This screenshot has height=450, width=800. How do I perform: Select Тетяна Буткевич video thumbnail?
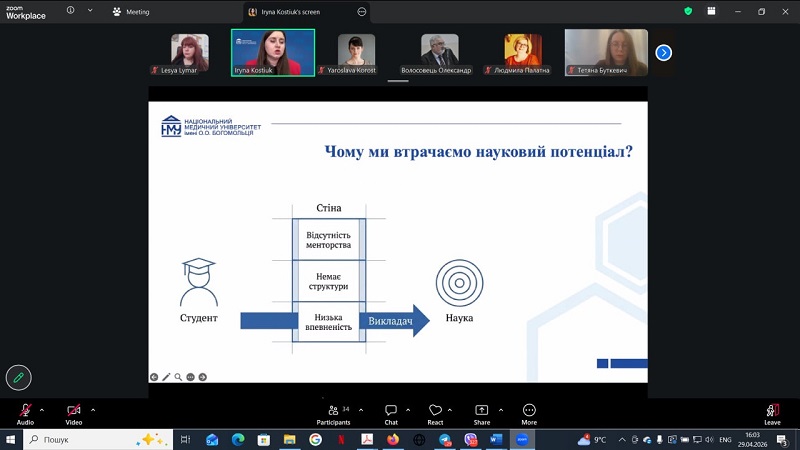606,53
